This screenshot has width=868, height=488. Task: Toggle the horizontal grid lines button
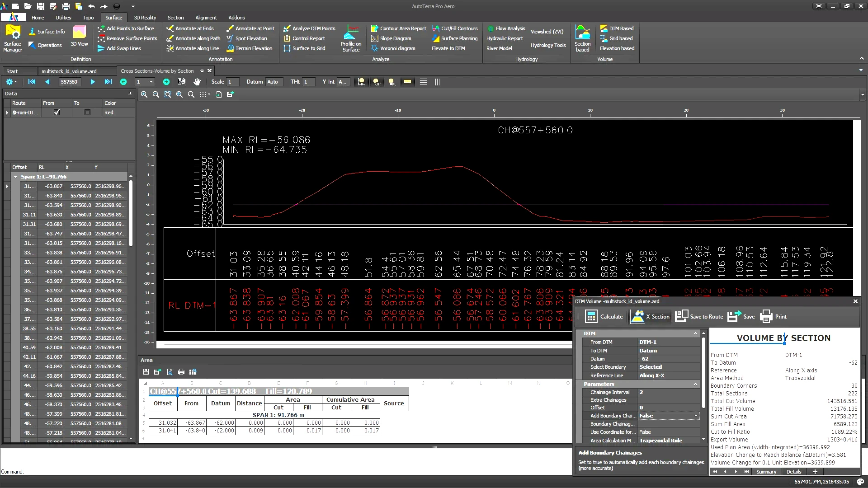point(423,82)
